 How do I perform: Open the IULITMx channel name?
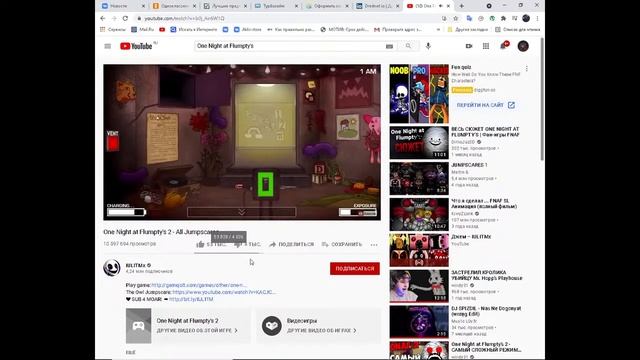click(135, 265)
